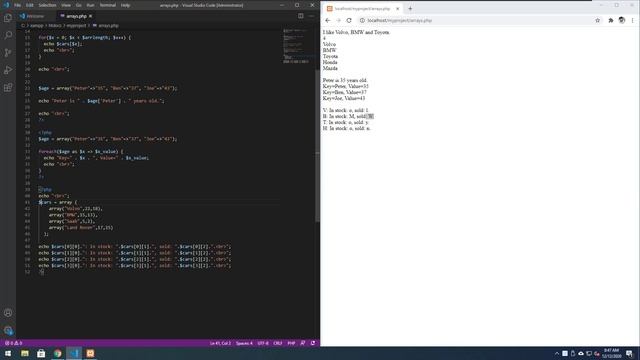Viewport: 640px width, 360px height.
Task: Place cursor on line 41 $cars = array
Action: click(x=58, y=202)
